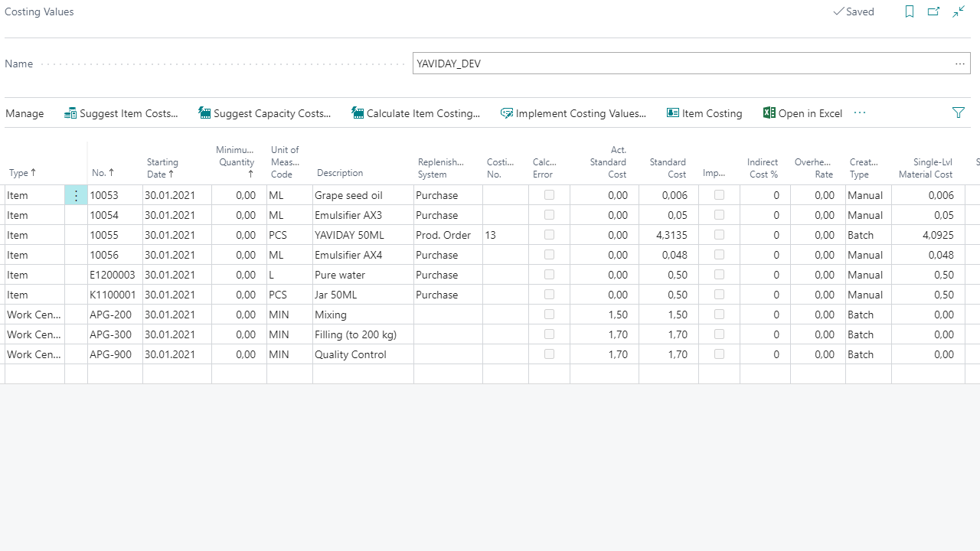Image resolution: width=980 pixels, height=551 pixels.
Task: Select the No. cell 10055
Action: tap(115, 235)
